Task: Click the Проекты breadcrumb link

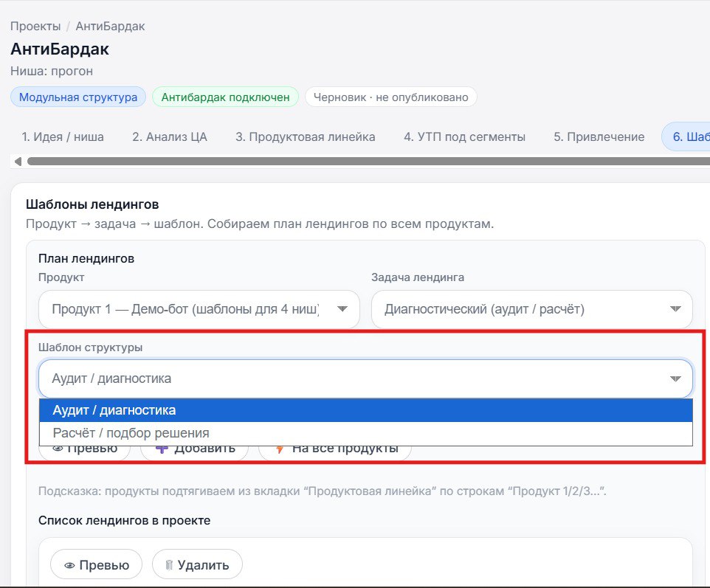Action: [x=34, y=25]
